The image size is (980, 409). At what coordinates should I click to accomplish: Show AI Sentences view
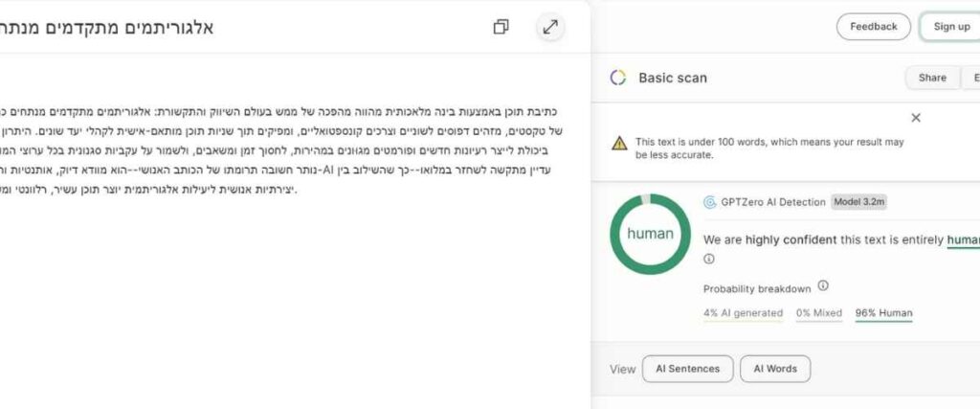click(x=687, y=369)
